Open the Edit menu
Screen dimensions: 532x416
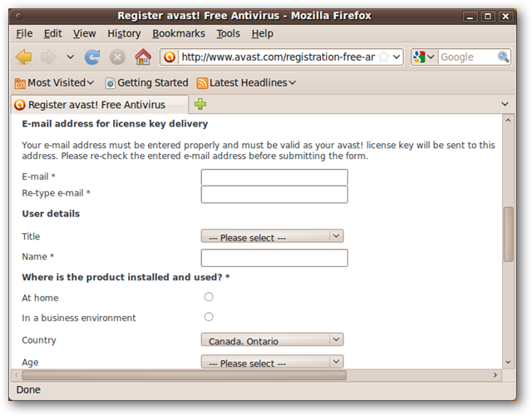coord(52,33)
